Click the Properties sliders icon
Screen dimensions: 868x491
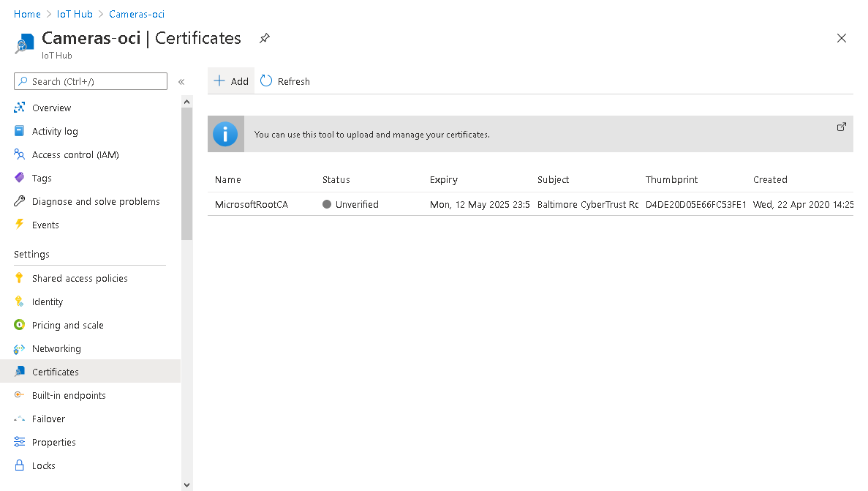pyautogui.click(x=19, y=442)
